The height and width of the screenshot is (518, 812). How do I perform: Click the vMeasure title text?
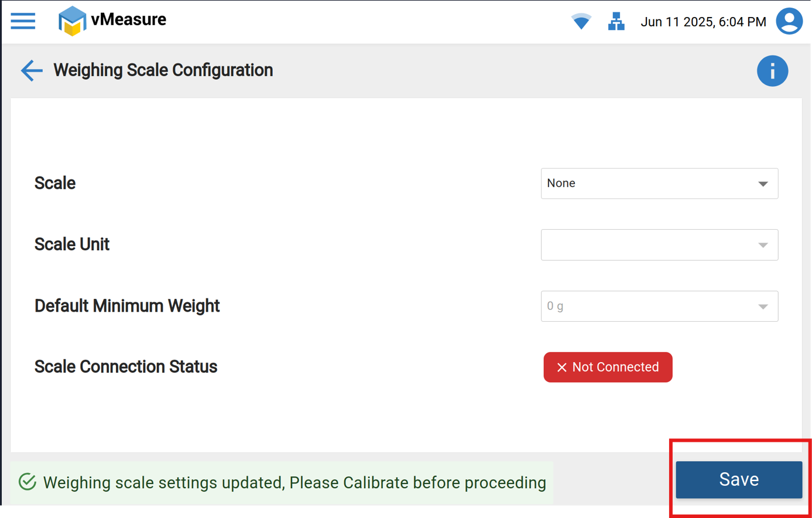coord(129,20)
